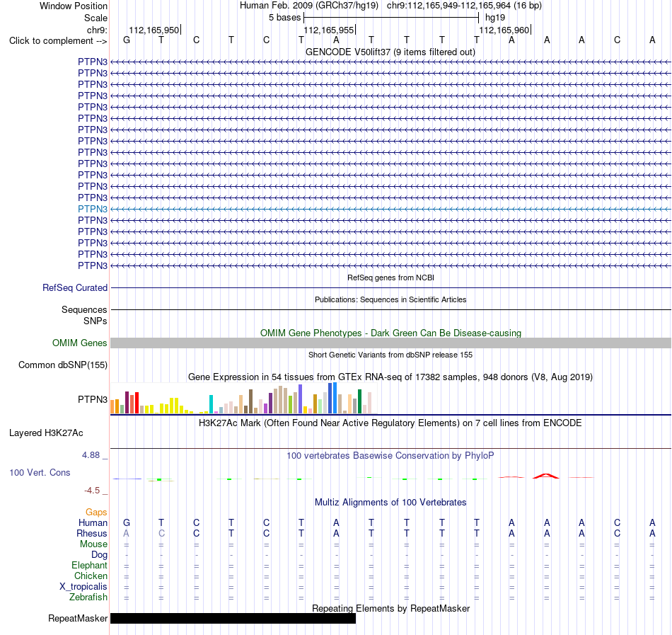Screen dimensions: 672x635
Task: Click the 'Sequences' track label
Action: pos(84,309)
